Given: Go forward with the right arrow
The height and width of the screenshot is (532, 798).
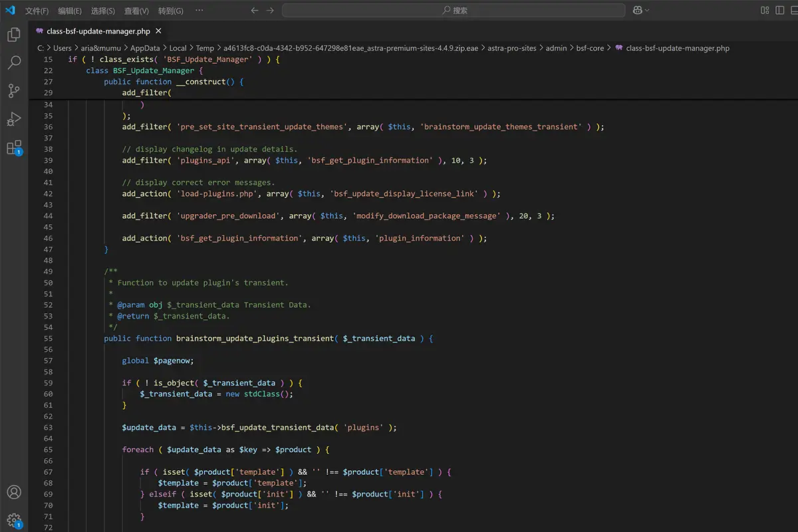Looking at the screenshot, I should coord(270,11).
